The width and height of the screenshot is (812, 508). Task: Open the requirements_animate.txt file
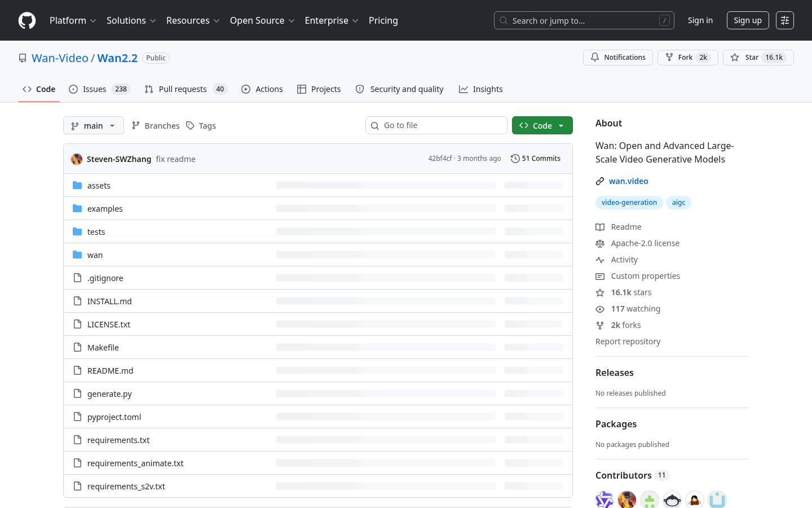click(x=135, y=463)
